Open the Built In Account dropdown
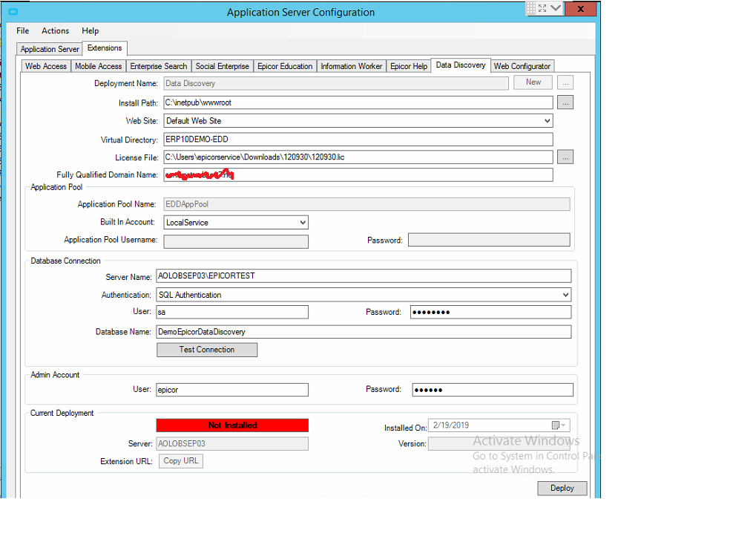The width and height of the screenshot is (756, 545). (x=302, y=223)
